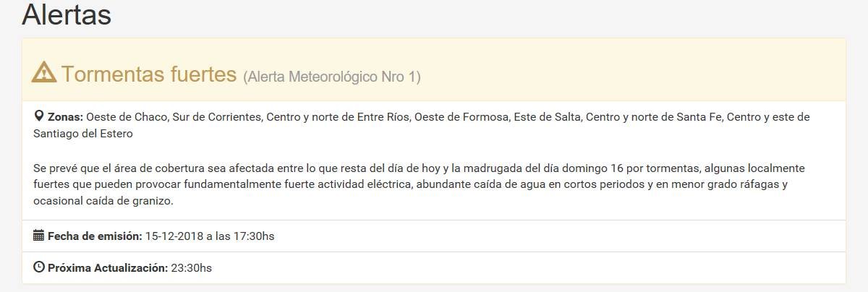Click the Alerta Meteorológico Nro 1 subtitle
The height and width of the screenshot is (292, 868).
click(331, 76)
